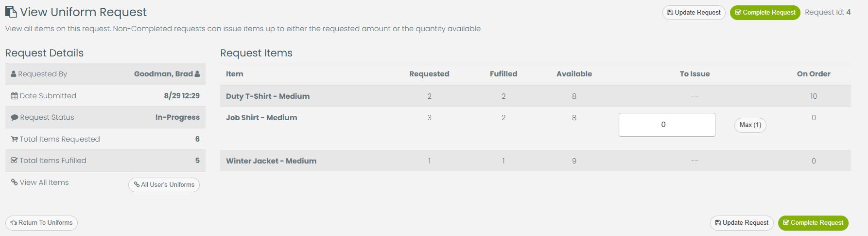Screen dimensions: 868x236
Task: Click the cart icon beside Total Items Requested
Action: pos(15,139)
